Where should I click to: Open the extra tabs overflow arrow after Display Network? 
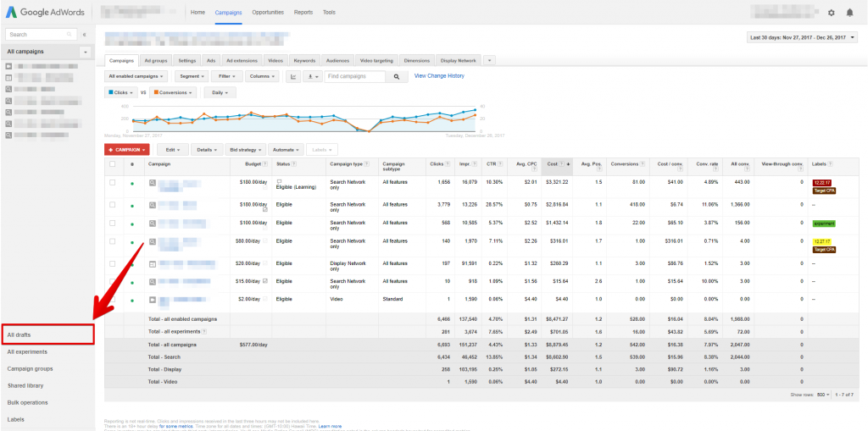point(489,60)
